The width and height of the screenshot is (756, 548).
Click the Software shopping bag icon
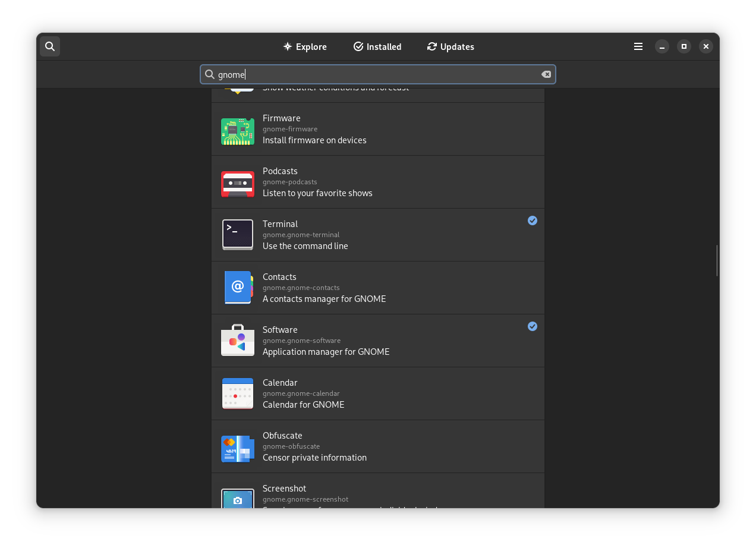point(238,341)
